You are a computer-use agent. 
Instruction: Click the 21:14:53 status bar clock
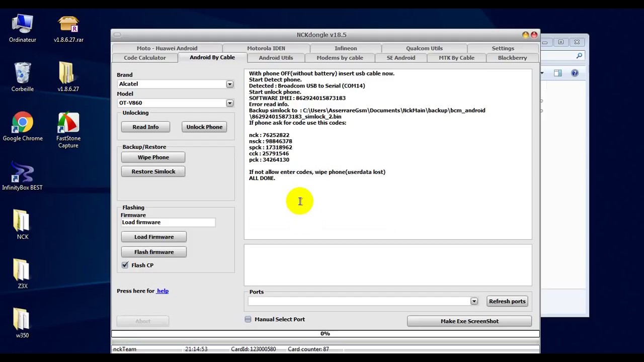(x=196, y=349)
